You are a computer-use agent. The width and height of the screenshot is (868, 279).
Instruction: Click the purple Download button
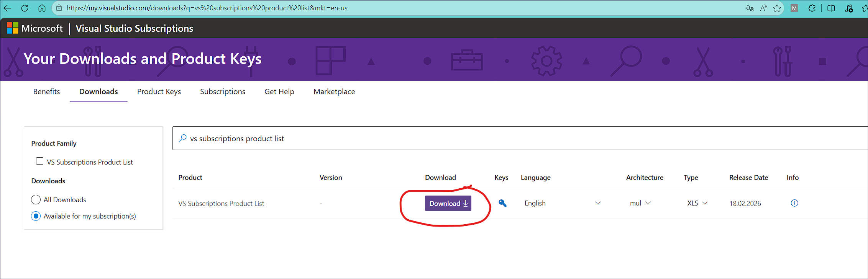448,203
